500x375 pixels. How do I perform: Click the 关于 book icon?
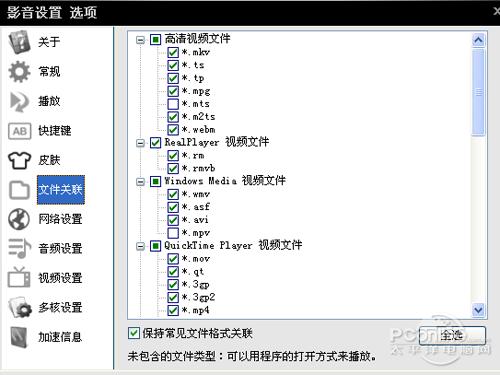pyautogui.click(x=19, y=42)
